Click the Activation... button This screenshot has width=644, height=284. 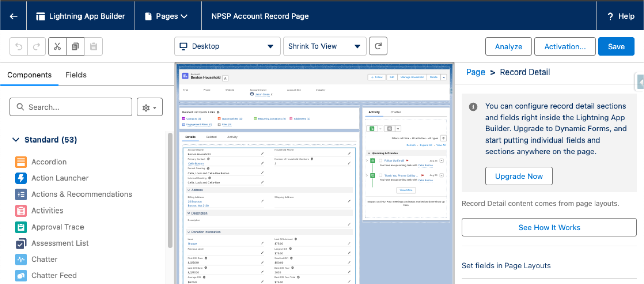pyautogui.click(x=565, y=46)
